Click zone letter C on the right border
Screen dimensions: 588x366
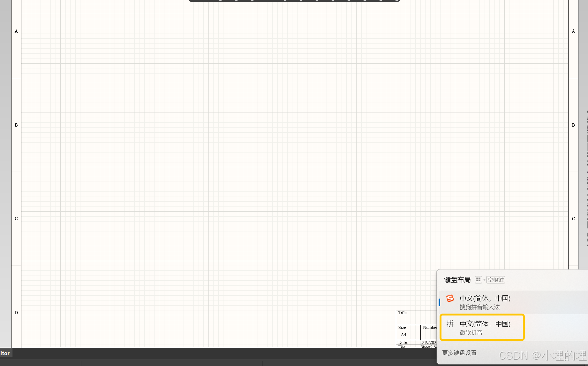coord(573,219)
